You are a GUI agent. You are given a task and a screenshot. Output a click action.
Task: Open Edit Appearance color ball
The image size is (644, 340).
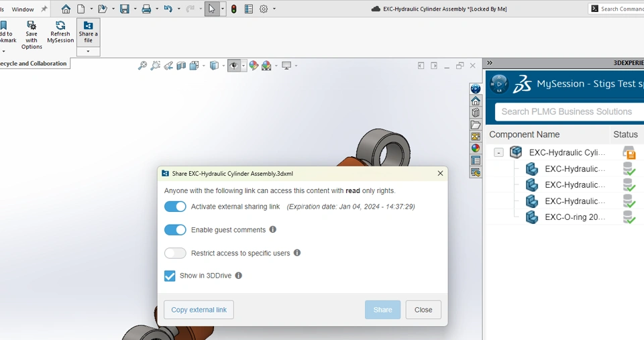(x=254, y=66)
